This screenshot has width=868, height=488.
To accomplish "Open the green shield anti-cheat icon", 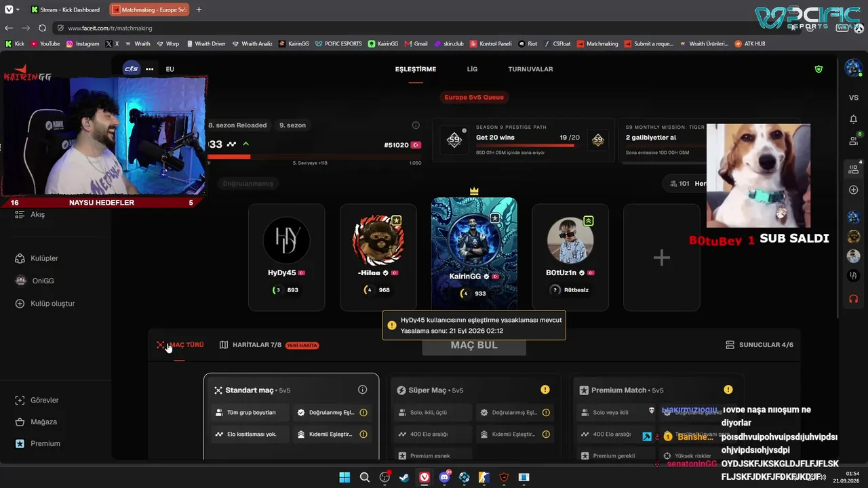I will point(818,69).
